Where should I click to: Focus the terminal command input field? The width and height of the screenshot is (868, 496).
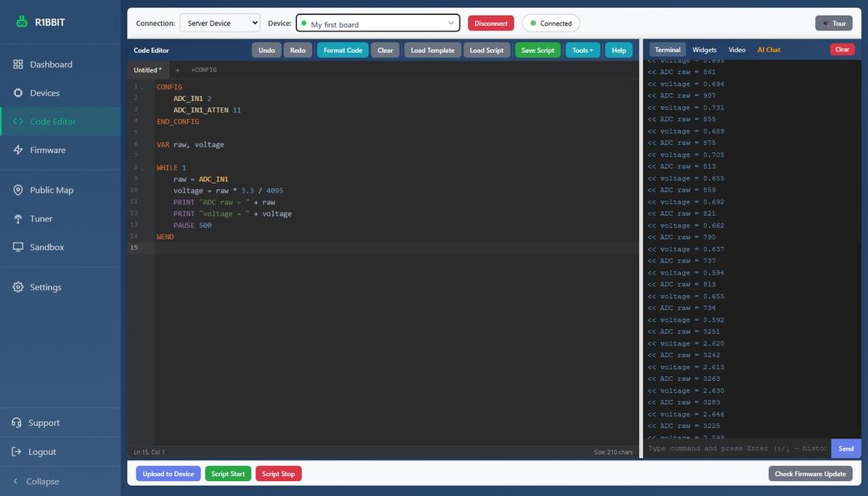737,449
